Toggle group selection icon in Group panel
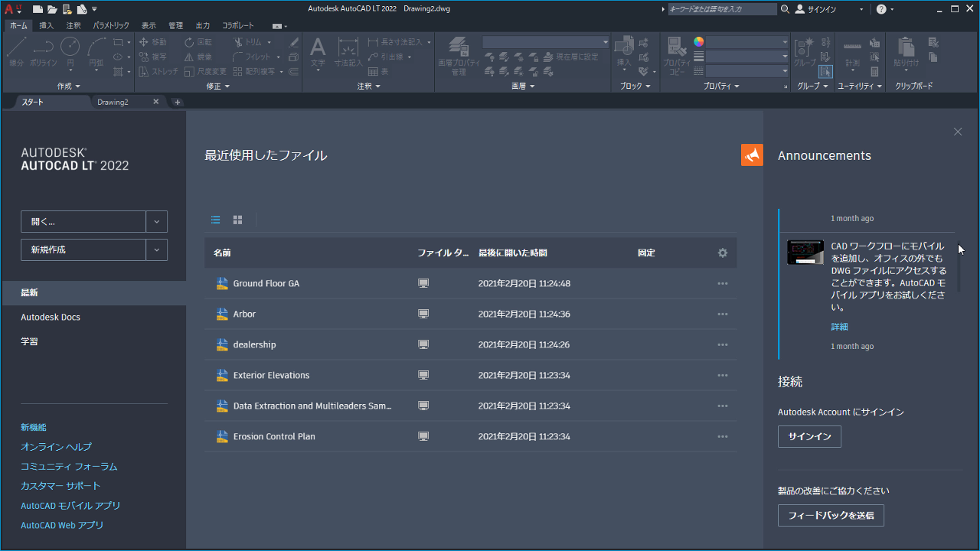The width and height of the screenshot is (980, 551). point(825,71)
